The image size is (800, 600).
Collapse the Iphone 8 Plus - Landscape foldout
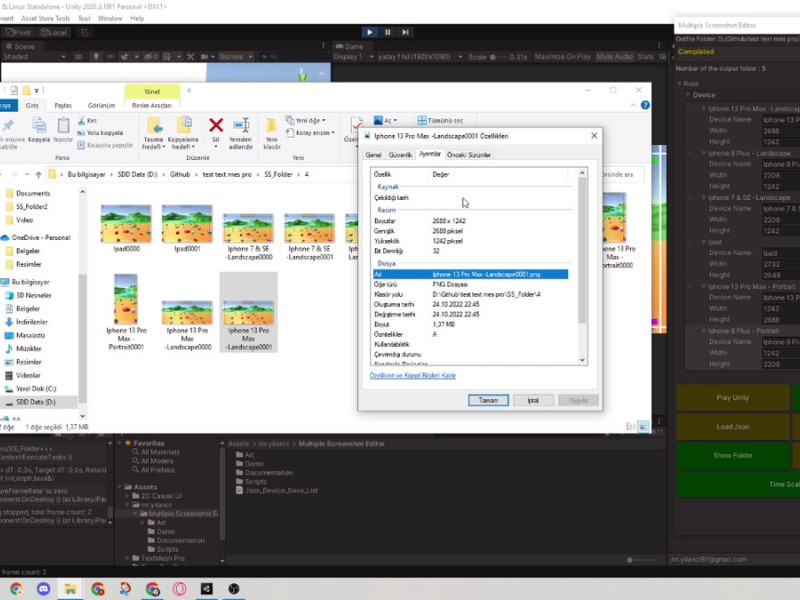704,153
